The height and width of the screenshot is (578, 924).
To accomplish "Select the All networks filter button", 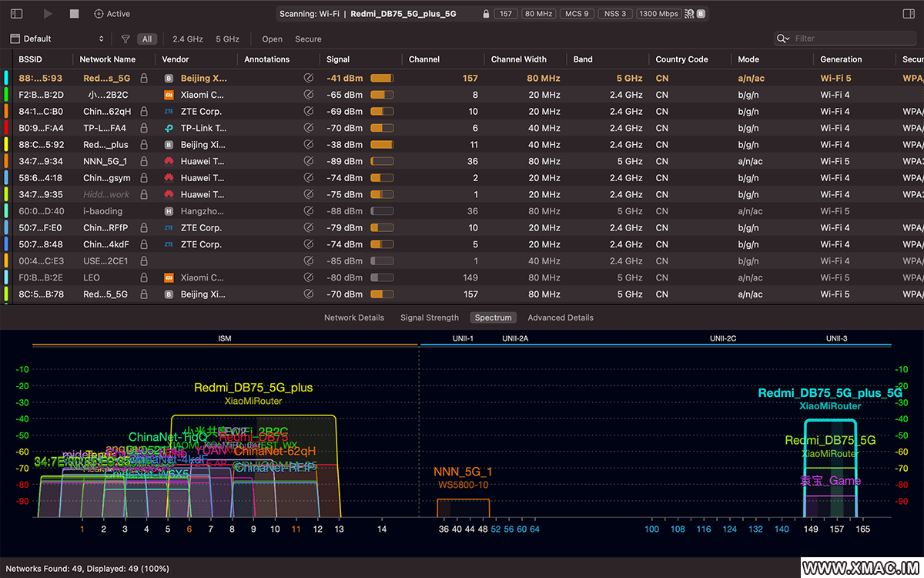I will pyautogui.click(x=146, y=39).
